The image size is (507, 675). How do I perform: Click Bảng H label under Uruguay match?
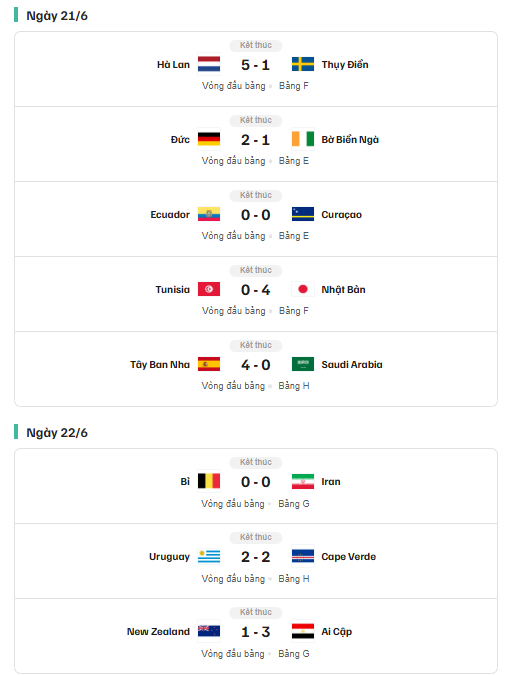tap(294, 579)
